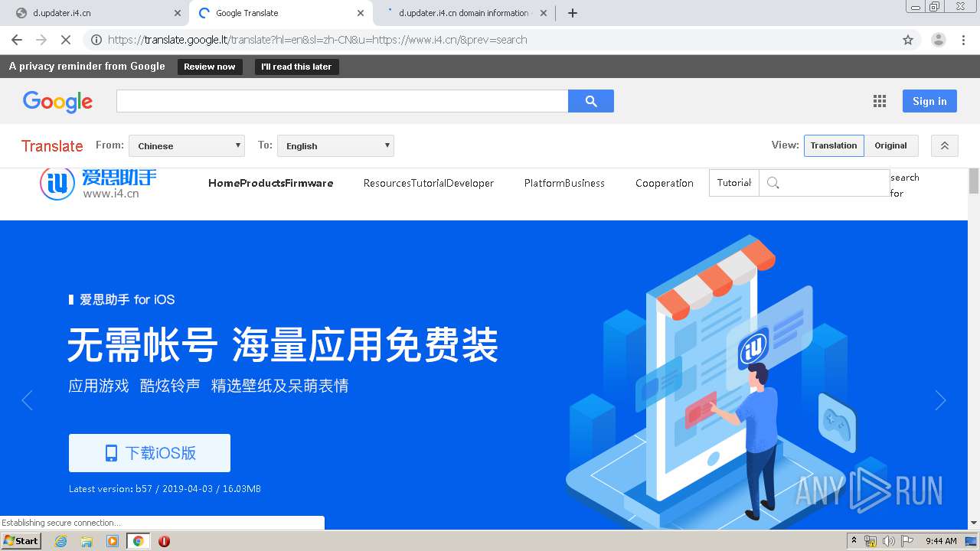Open Chrome's three-dot menu
The image size is (980, 551).
963,40
